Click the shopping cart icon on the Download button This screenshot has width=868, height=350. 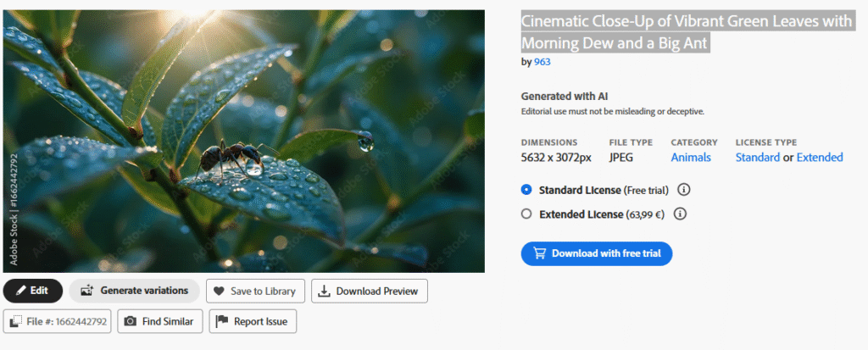click(538, 253)
